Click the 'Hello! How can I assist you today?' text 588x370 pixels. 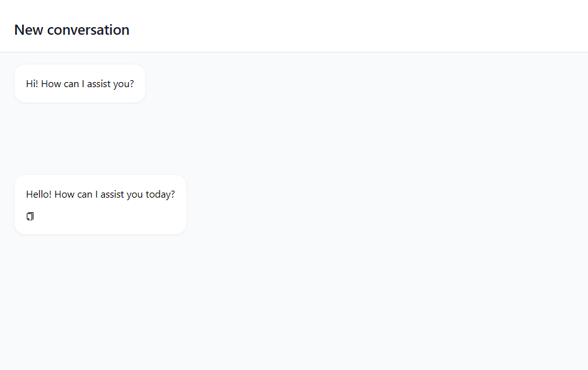coord(100,194)
